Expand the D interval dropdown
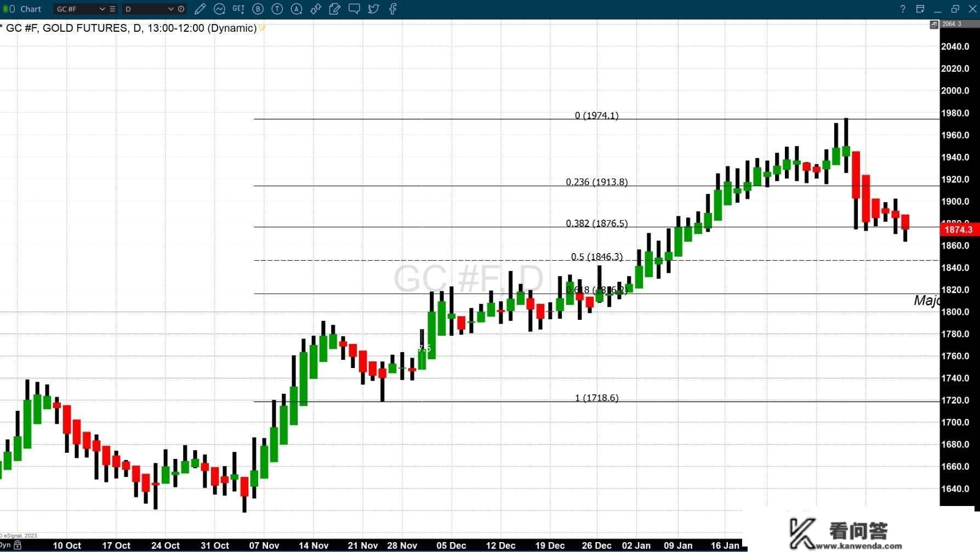Screen dimensions: 980x552 tap(170, 9)
